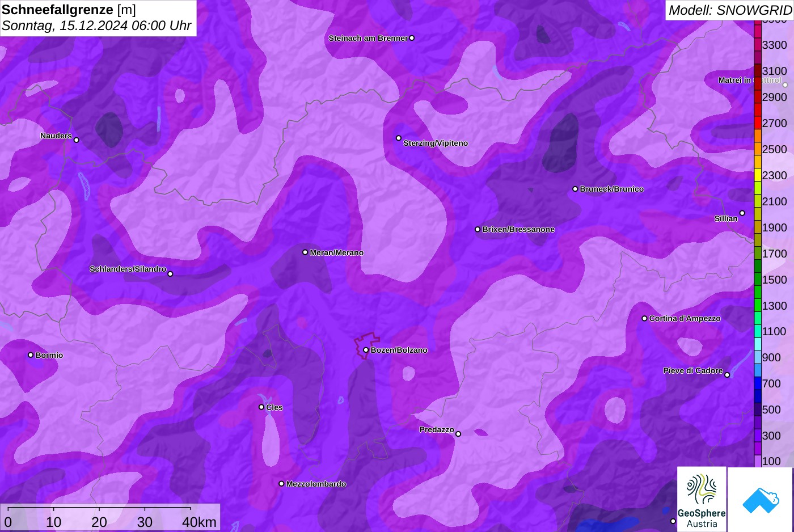
Task: Click the "Steinach am Brenner" city label
Action: tap(368, 38)
